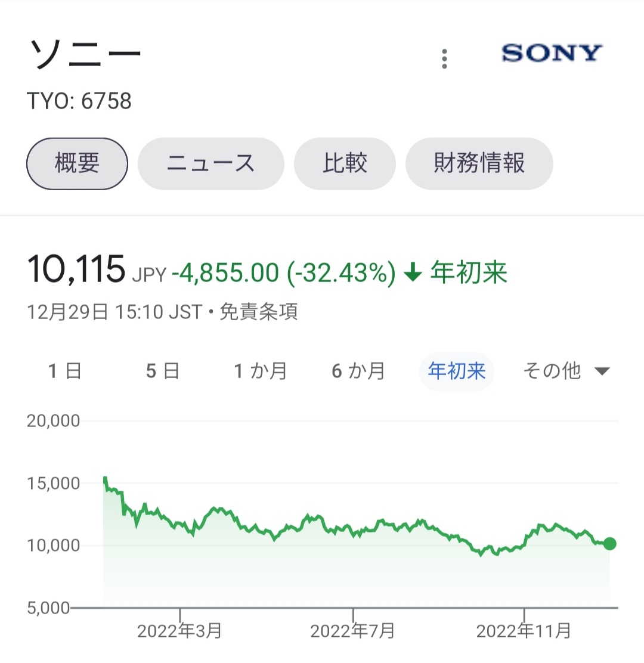Viewport: 644px width, 663px height.
Task: Click the SONY logo
Action: pos(552,53)
